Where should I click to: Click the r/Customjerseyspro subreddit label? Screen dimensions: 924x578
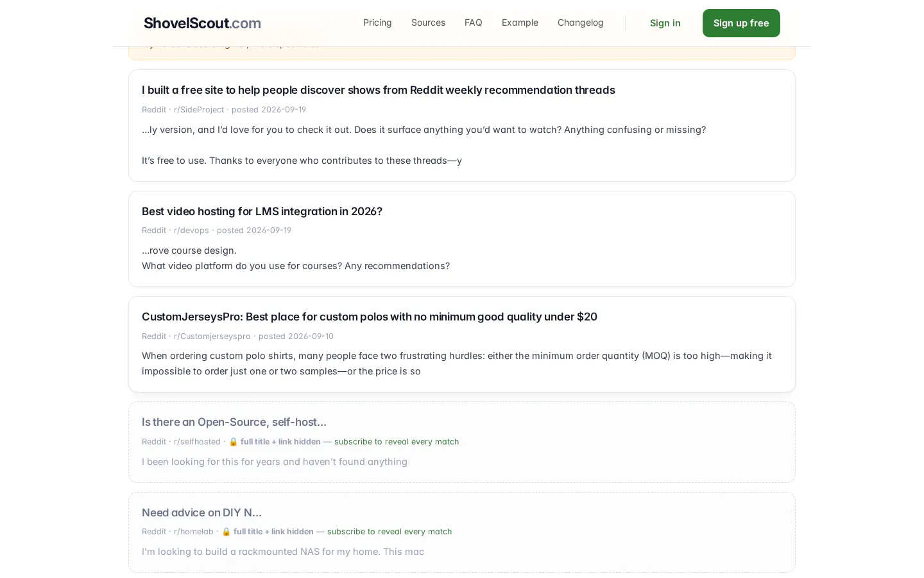pos(212,337)
